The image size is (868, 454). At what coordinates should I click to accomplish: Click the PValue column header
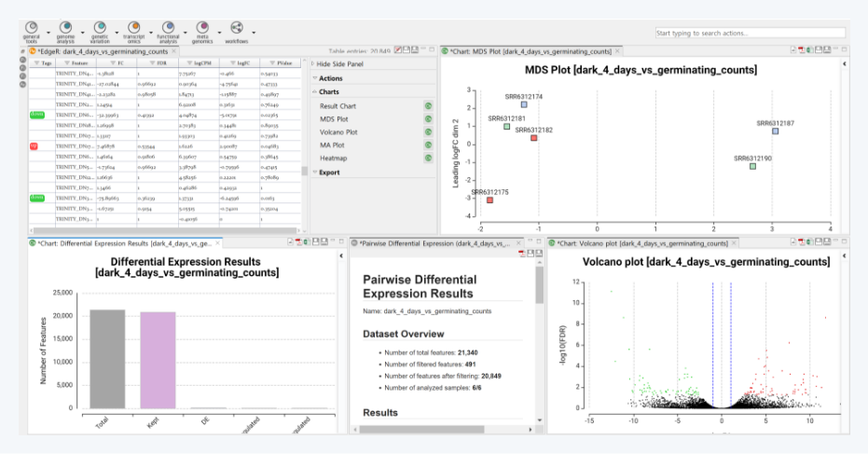coord(280,63)
